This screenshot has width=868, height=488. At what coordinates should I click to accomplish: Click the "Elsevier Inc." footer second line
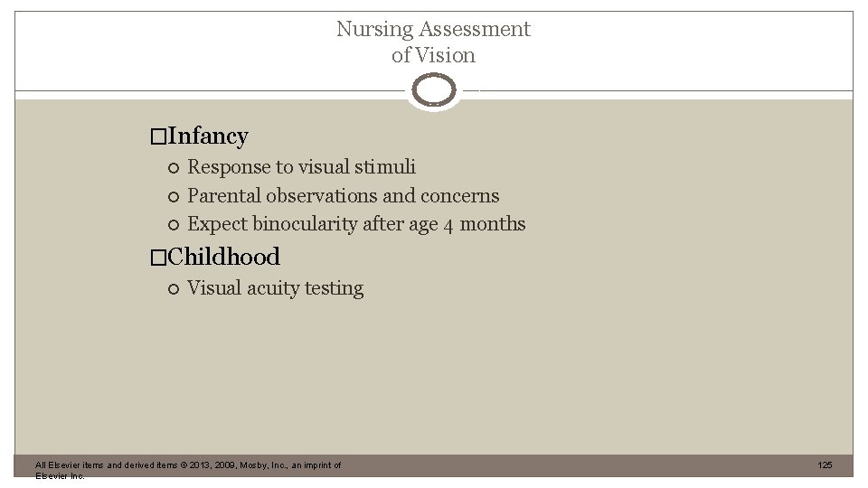tap(61, 476)
